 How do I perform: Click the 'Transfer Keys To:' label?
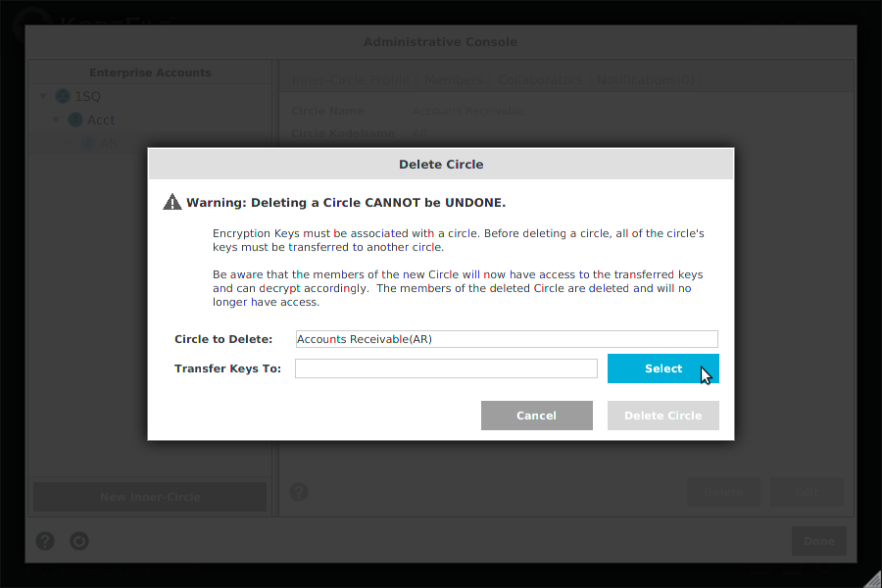(227, 368)
